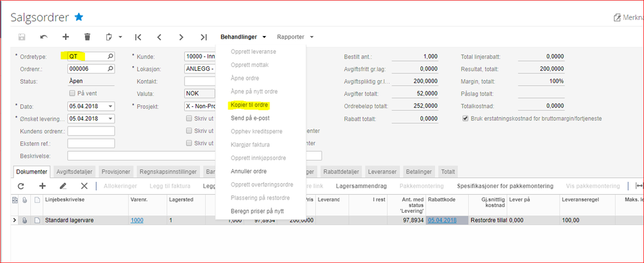644x263 pixels.
Task: Open Rapporter dropdown menu
Action: 295,37
